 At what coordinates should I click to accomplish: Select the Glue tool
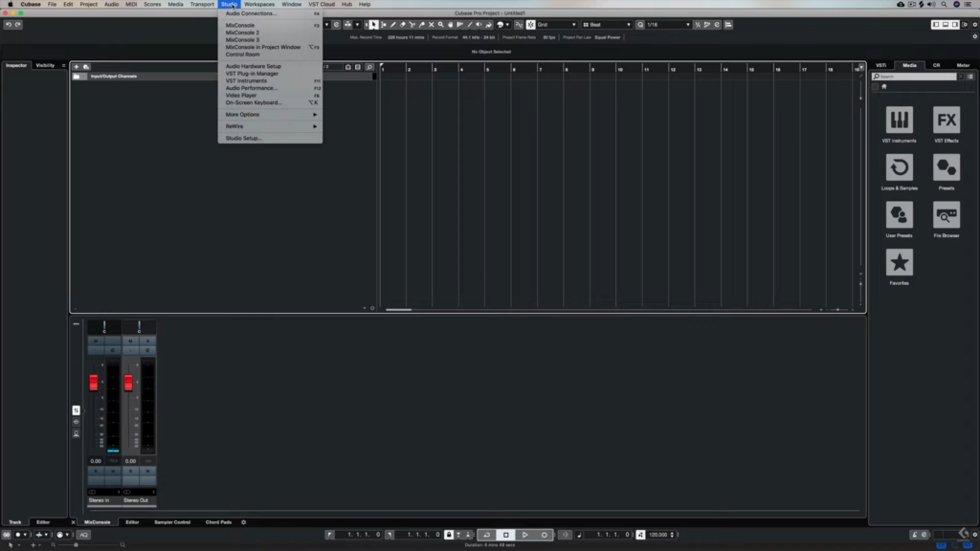[422, 25]
